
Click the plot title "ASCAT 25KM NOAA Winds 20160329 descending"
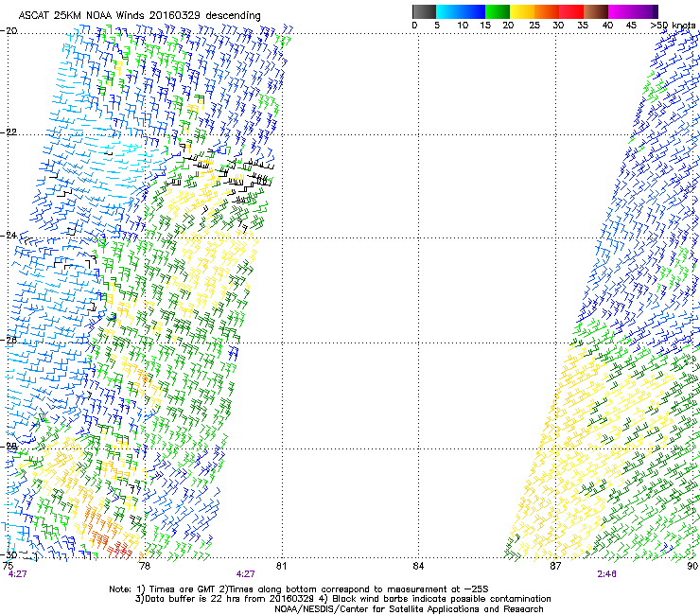pyautogui.click(x=139, y=15)
